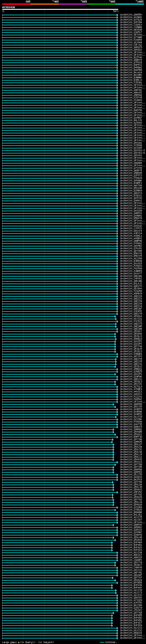
Task: Click the purple ~60% identity legend bar
Action: (x=73, y=4)
